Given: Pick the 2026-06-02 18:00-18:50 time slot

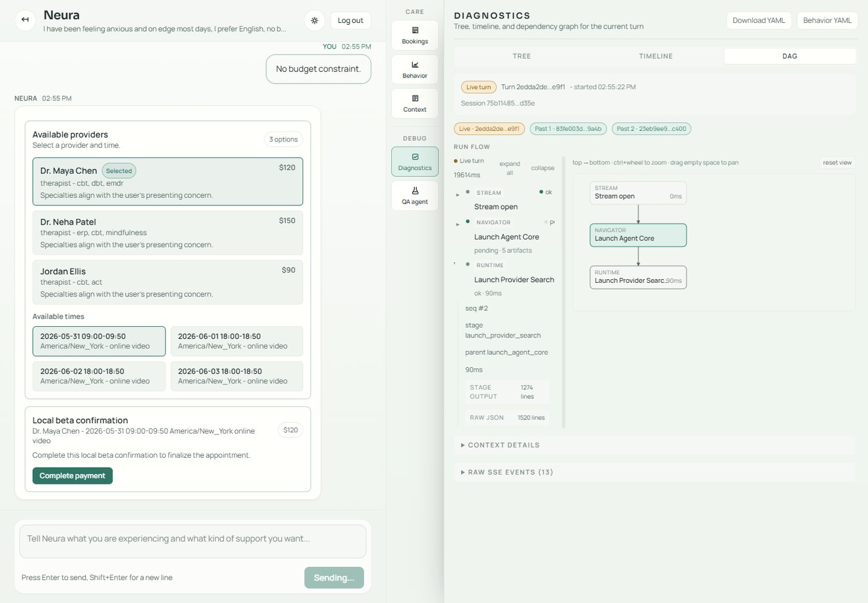Looking at the screenshot, I should click(x=99, y=376).
